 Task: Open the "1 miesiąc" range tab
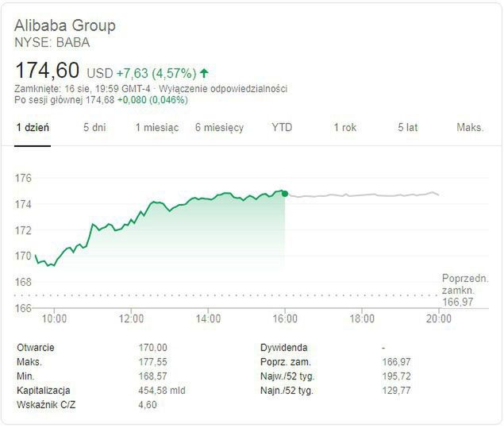click(x=156, y=128)
